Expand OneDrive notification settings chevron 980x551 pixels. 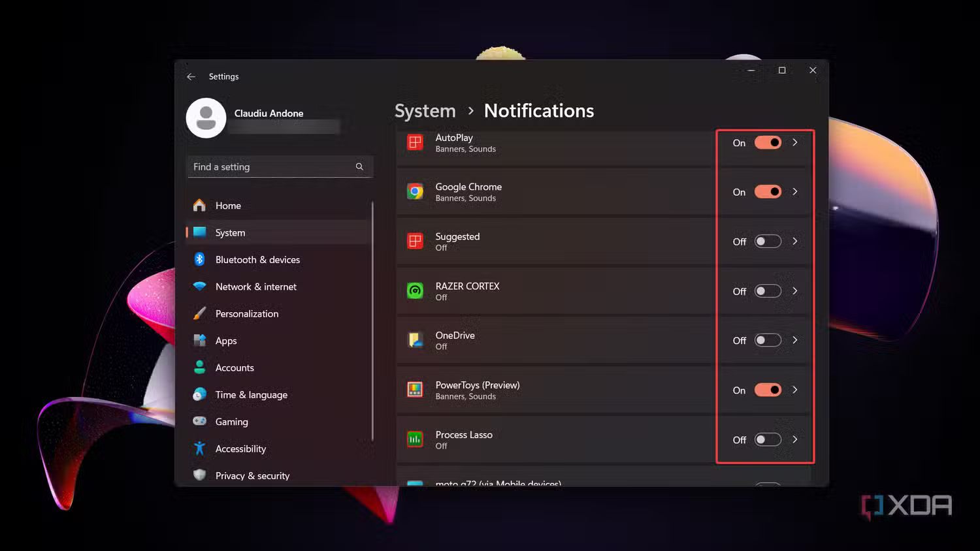(795, 339)
